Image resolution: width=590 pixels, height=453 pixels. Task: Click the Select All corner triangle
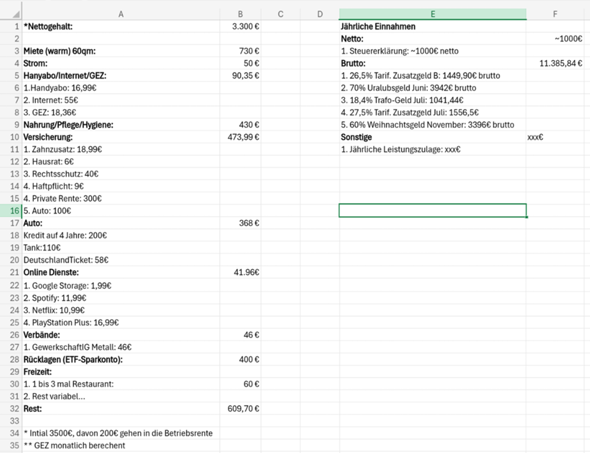pos(16,14)
